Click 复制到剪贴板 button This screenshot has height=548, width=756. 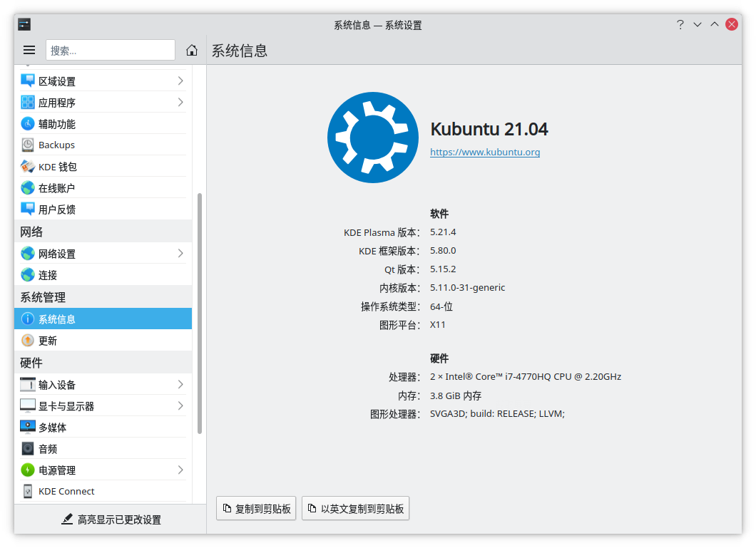(256, 509)
